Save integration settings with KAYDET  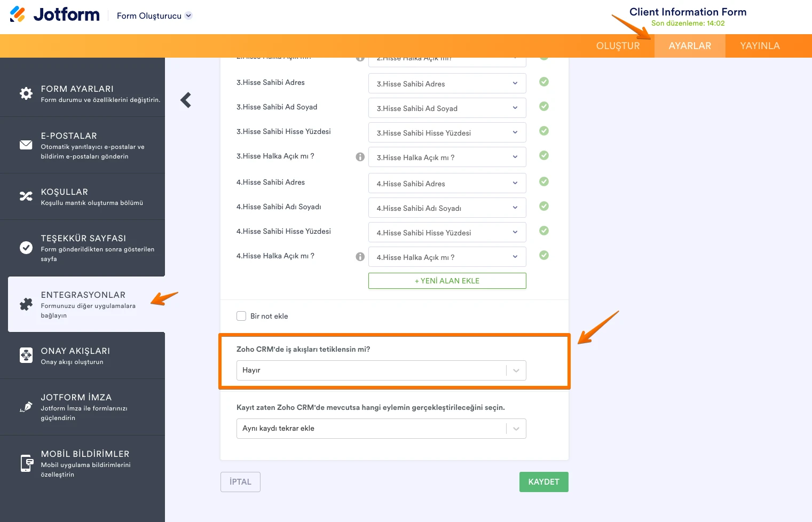pyautogui.click(x=543, y=481)
